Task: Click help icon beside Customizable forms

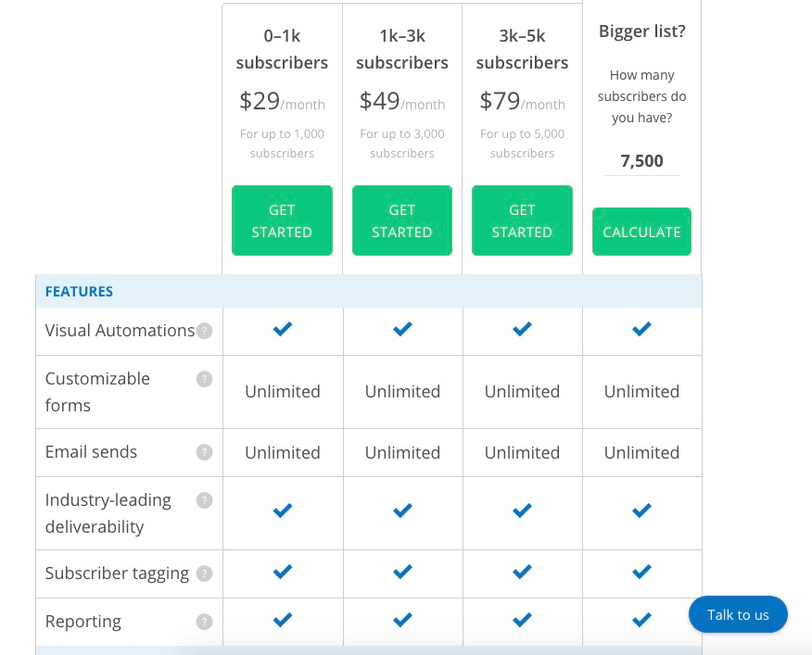Action: (x=205, y=379)
